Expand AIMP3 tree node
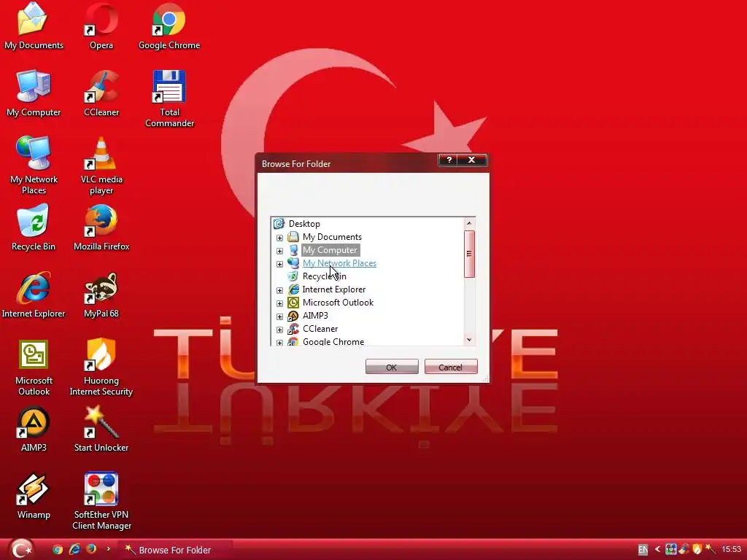Viewport: 747px width, 560px height. pos(279,316)
